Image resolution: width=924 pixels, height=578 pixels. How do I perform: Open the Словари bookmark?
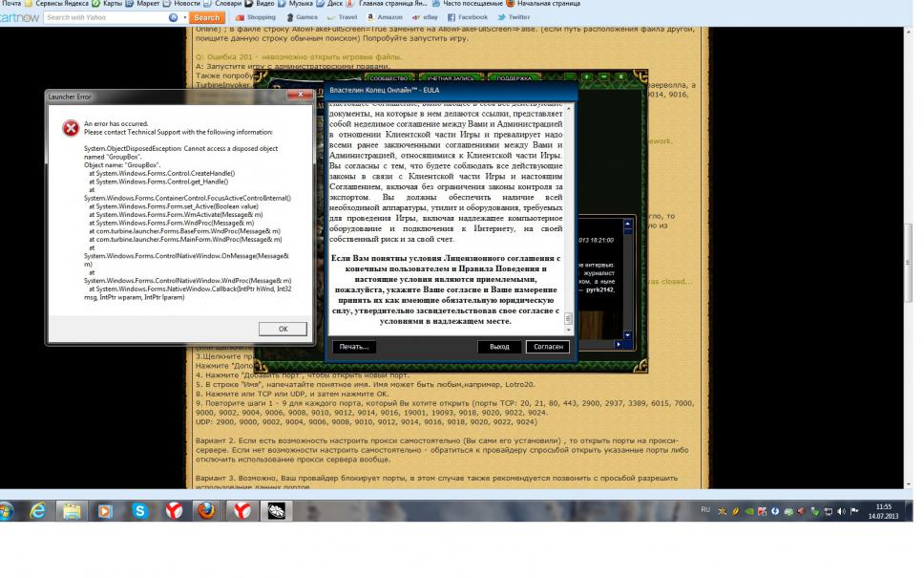[x=222, y=4]
